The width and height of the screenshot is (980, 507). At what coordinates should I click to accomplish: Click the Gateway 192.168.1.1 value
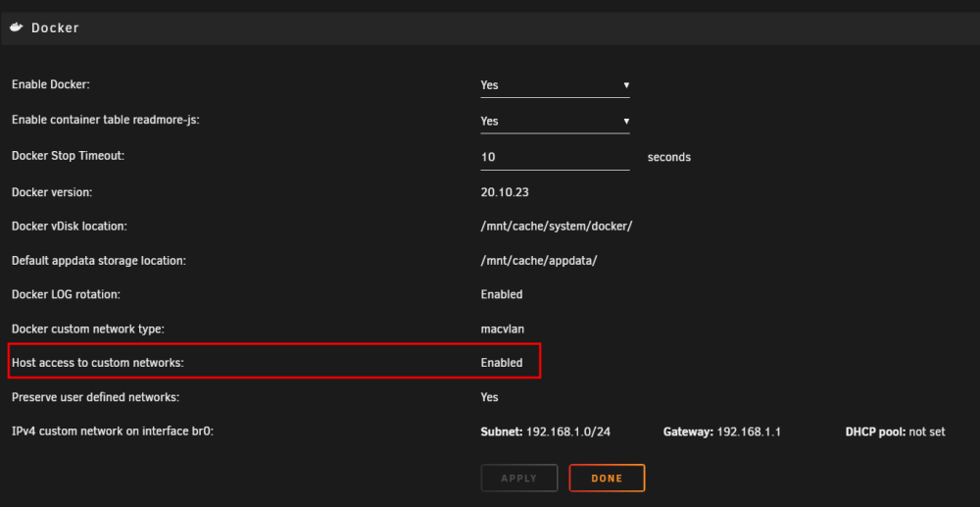[722, 432]
